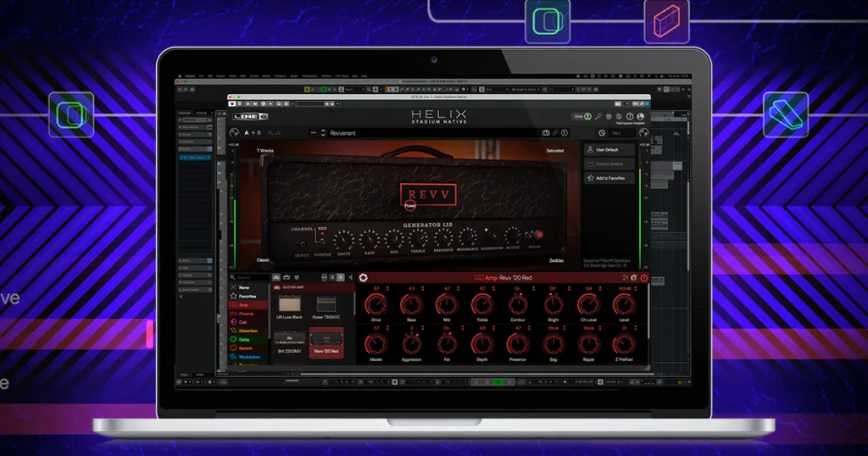Viewport: 868px width, 456px height.
Task: Switch browser to list view icon
Action: (x=332, y=277)
